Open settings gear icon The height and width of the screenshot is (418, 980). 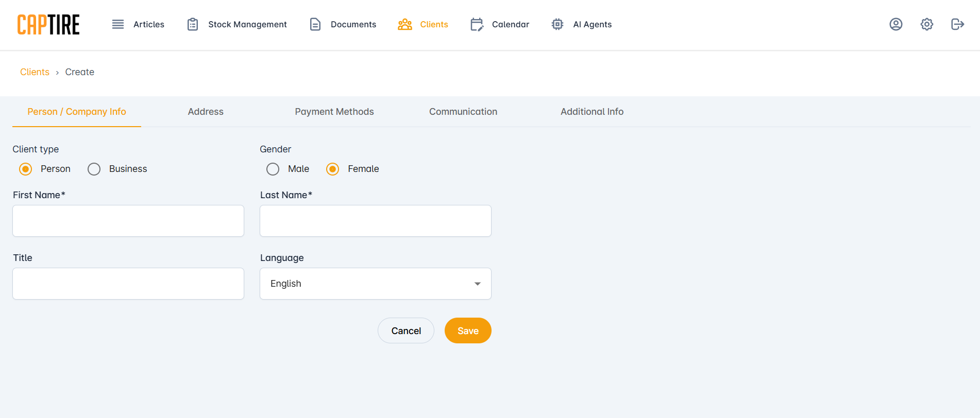927,24
